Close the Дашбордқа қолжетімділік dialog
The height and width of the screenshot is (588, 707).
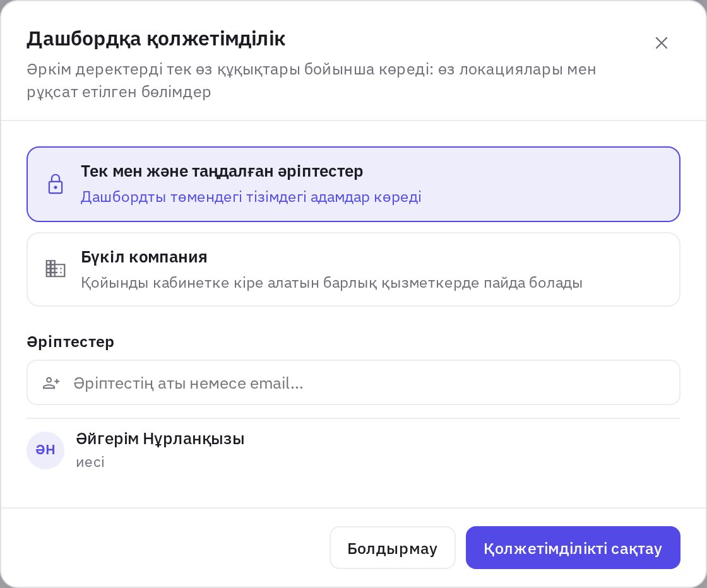tap(661, 43)
